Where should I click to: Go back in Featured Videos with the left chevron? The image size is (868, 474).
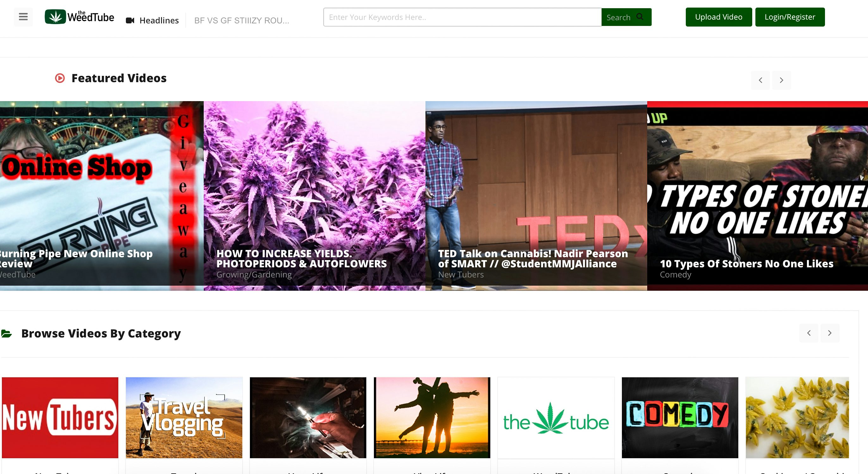[x=760, y=80]
